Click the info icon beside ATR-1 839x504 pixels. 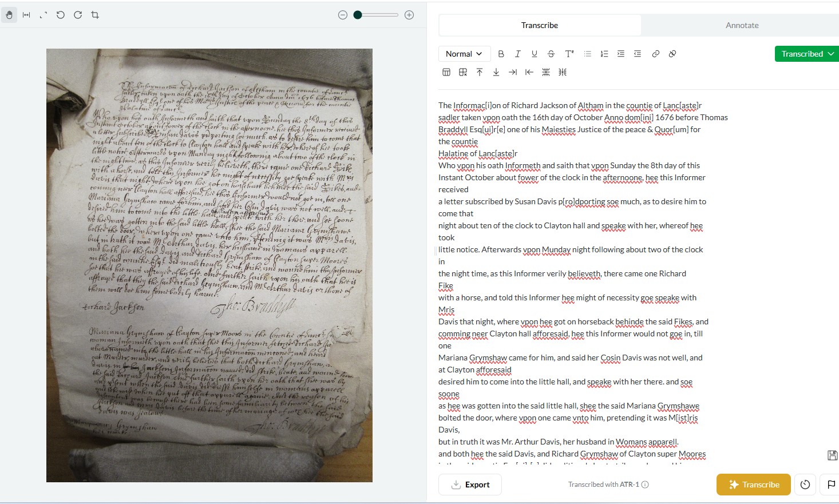tap(645, 485)
